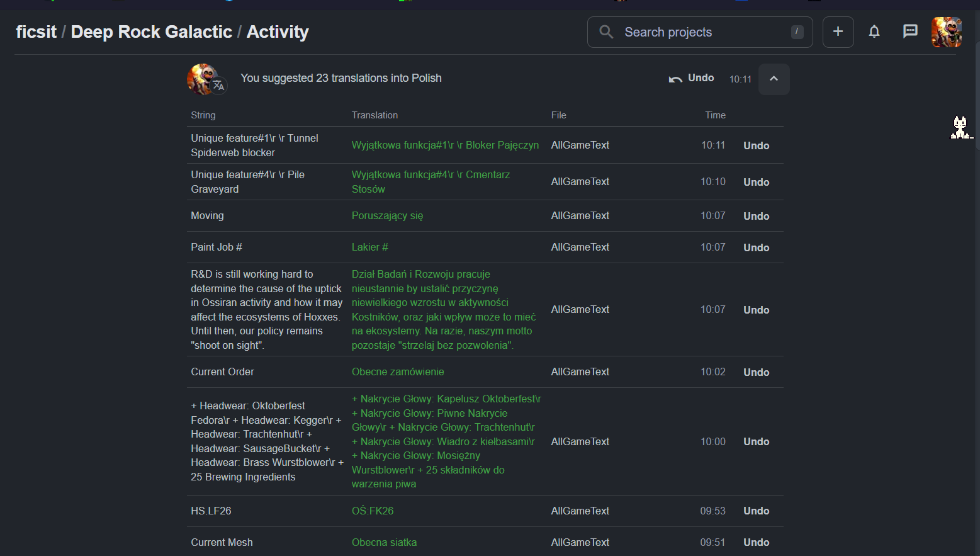Click the '/' shortcut badge in search box

(x=797, y=31)
